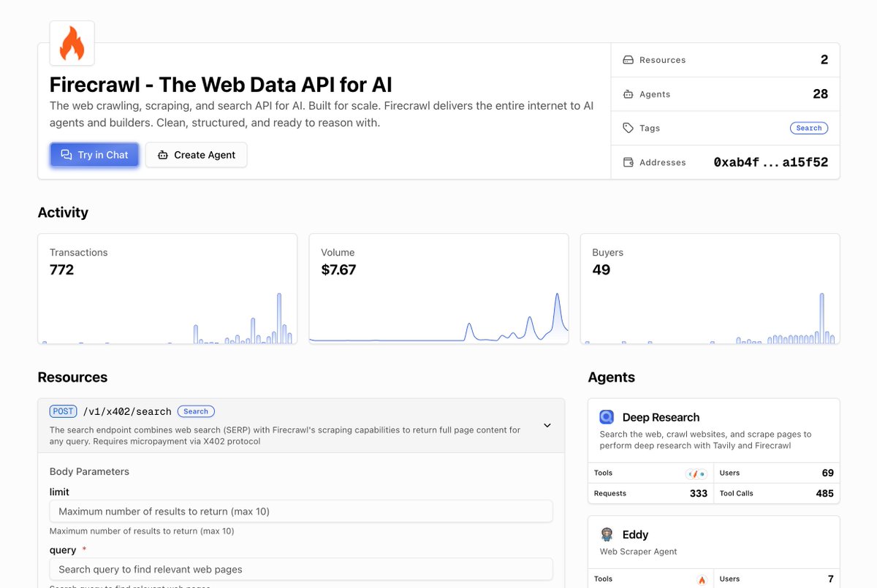Click the Transactions value 772

click(62, 270)
